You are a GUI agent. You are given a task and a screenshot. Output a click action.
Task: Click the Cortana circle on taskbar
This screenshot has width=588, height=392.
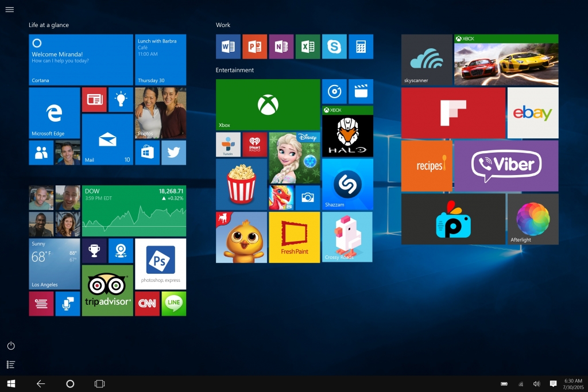70,384
